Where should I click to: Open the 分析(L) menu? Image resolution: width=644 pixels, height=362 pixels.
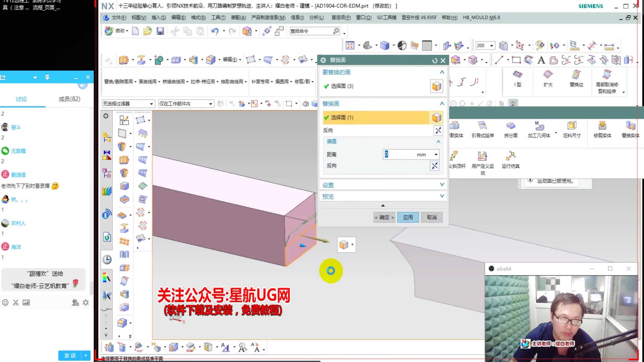pyautogui.click(x=316, y=17)
